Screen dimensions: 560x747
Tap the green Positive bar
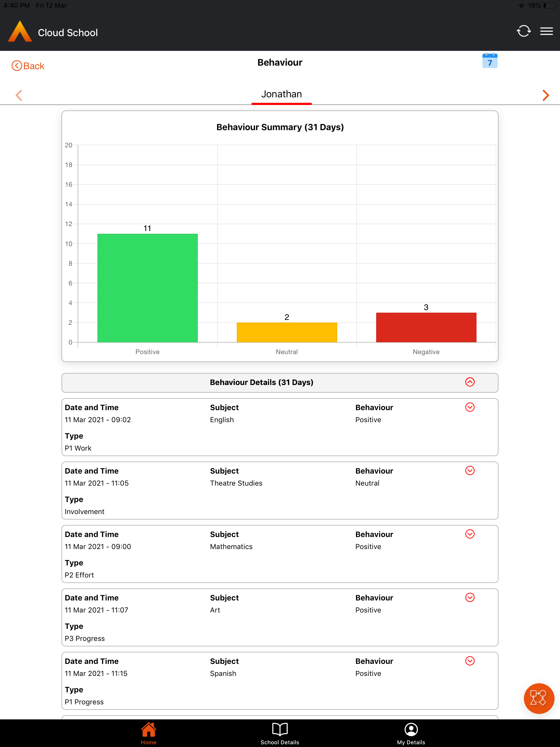(147, 288)
